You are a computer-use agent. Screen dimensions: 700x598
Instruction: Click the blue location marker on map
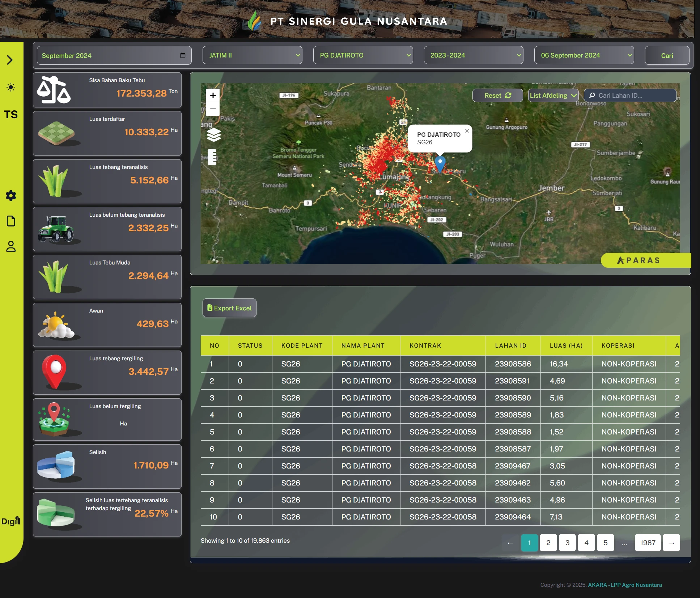tap(440, 163)
